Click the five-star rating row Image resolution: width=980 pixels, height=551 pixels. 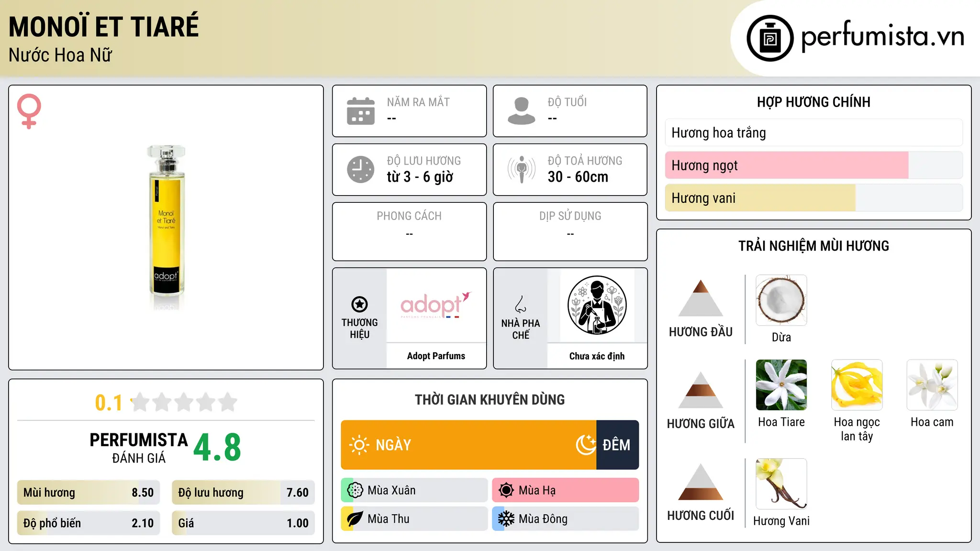point(184,402)
